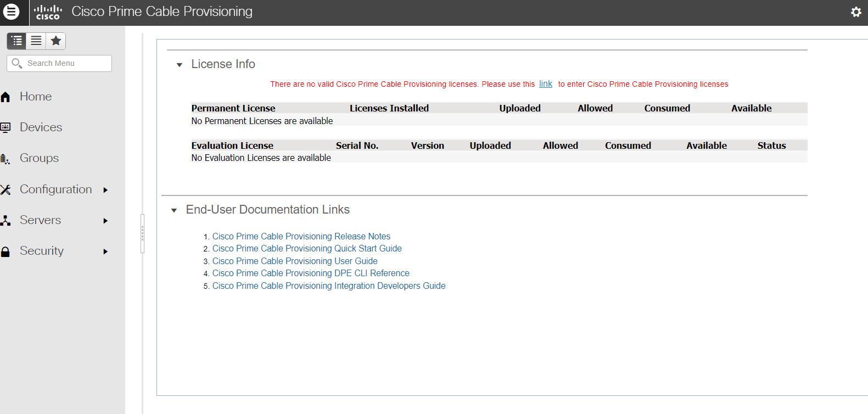Screen dimensions: 868x414
Task: Open the Quick Start Guide link
Action: [307, 248]
